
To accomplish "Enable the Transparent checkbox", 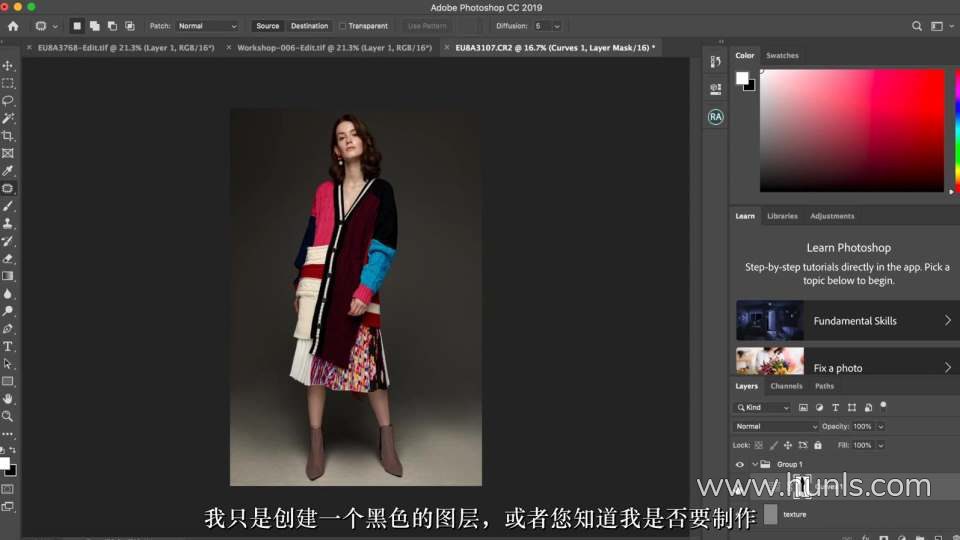I will pyautogui.click(x=343, y=26).
